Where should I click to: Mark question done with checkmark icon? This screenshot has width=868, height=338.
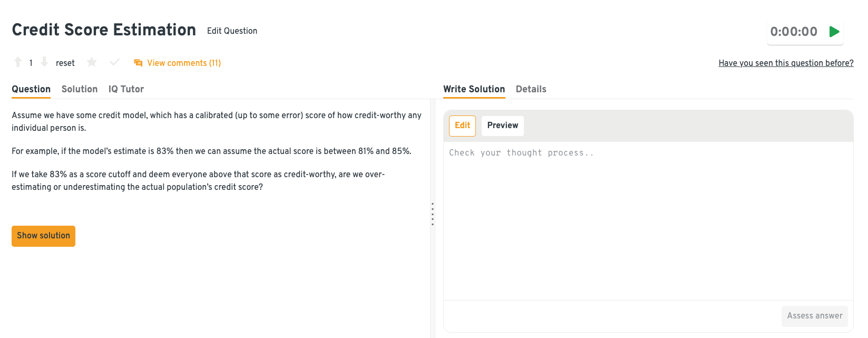click(x=114, y=63)
